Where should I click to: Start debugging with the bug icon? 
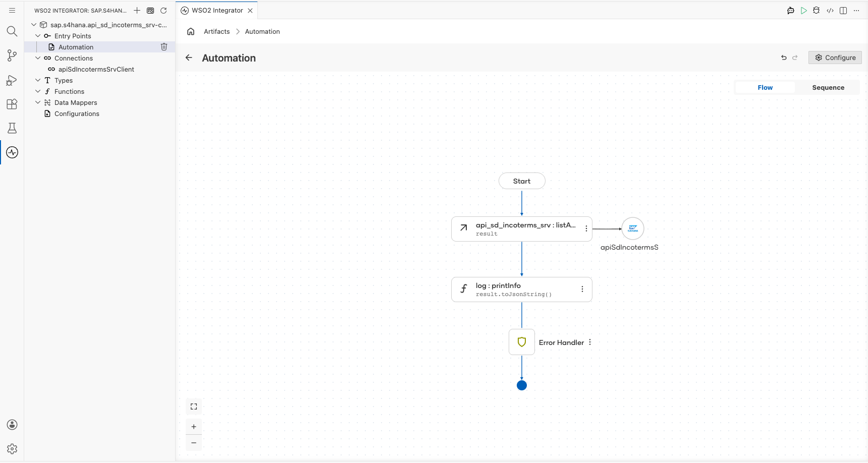tap(817, 10)
